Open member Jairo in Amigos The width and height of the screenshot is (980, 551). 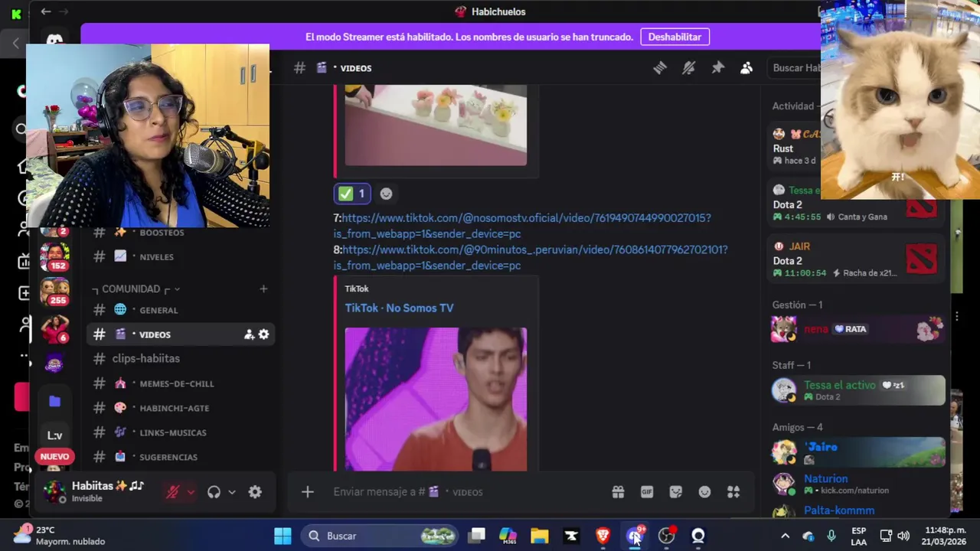(x=857, y=452)
